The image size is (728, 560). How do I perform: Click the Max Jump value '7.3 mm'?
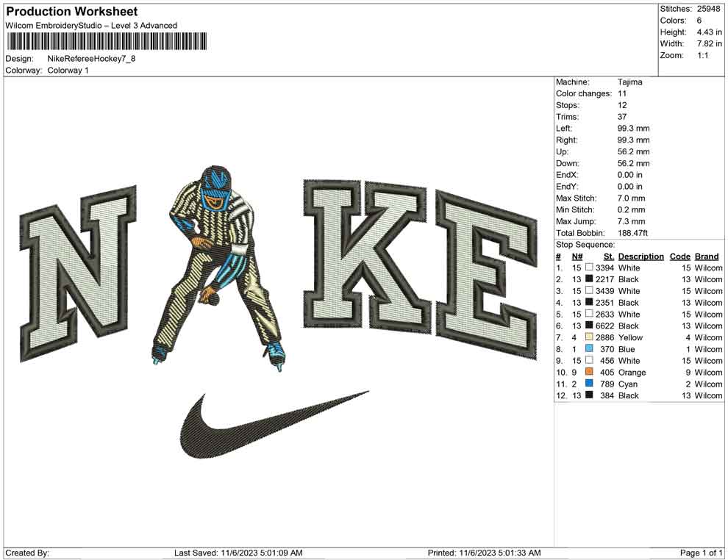coord(632,221)
